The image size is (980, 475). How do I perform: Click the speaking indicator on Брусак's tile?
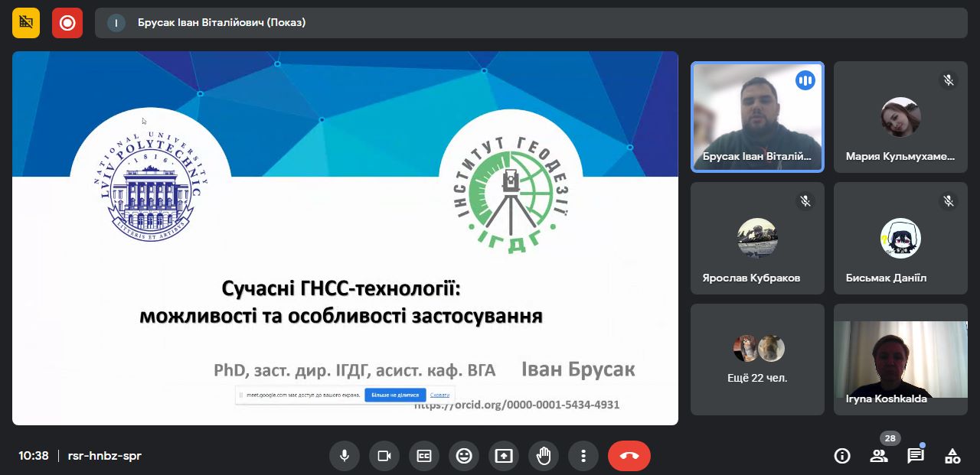[x=805, y=80]
